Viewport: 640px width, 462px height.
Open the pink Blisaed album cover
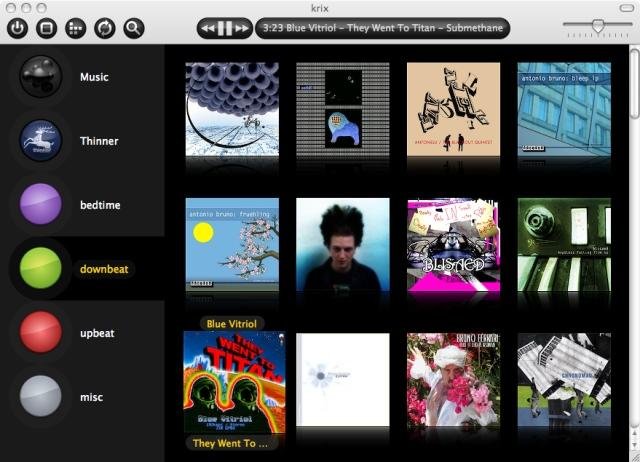[453, 244]
